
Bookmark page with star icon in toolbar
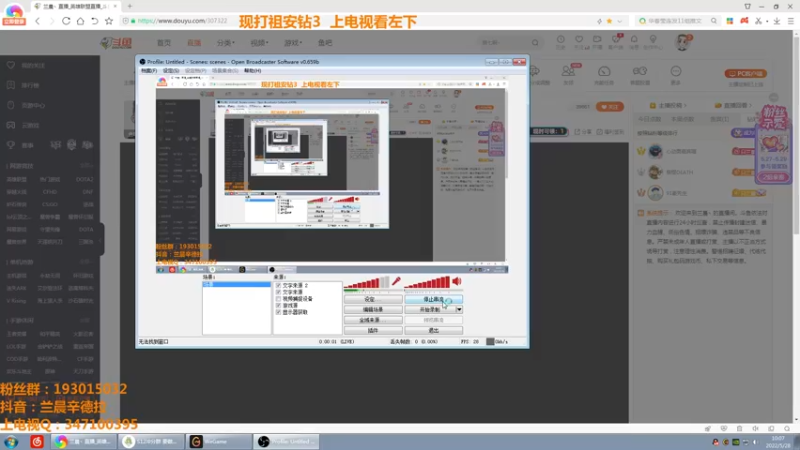pos(109,21)
